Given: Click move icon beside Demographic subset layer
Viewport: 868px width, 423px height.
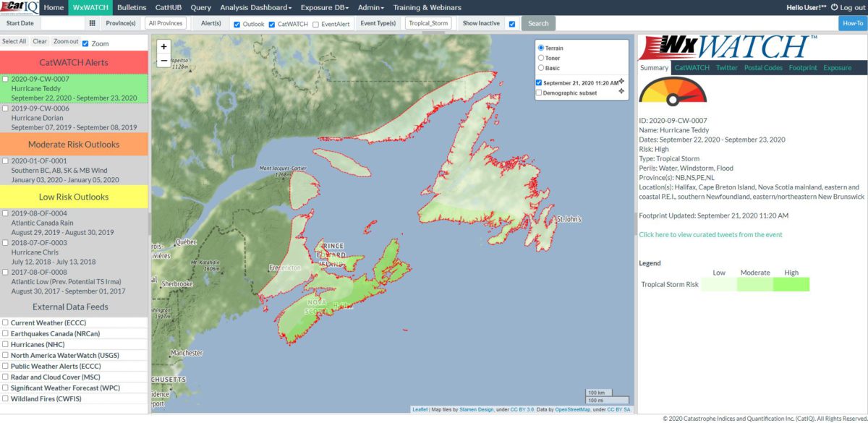Looking at the screenshot, I should click(x=621, y=91).
